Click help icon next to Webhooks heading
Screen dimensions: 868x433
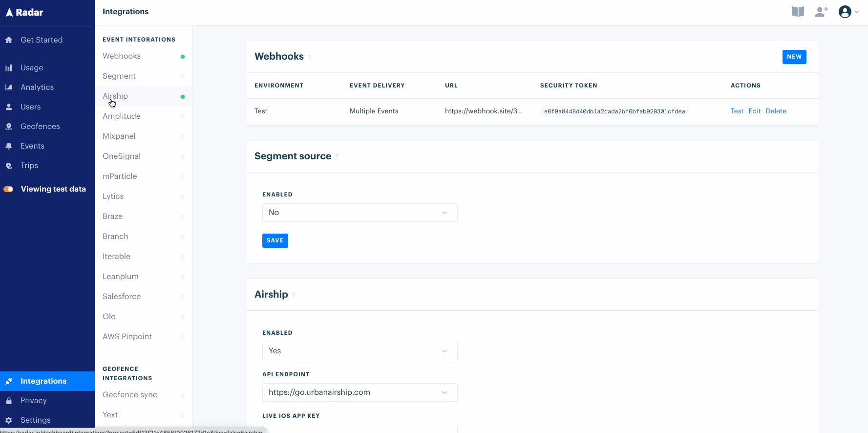pyautogui.click(x=309, y=57)
